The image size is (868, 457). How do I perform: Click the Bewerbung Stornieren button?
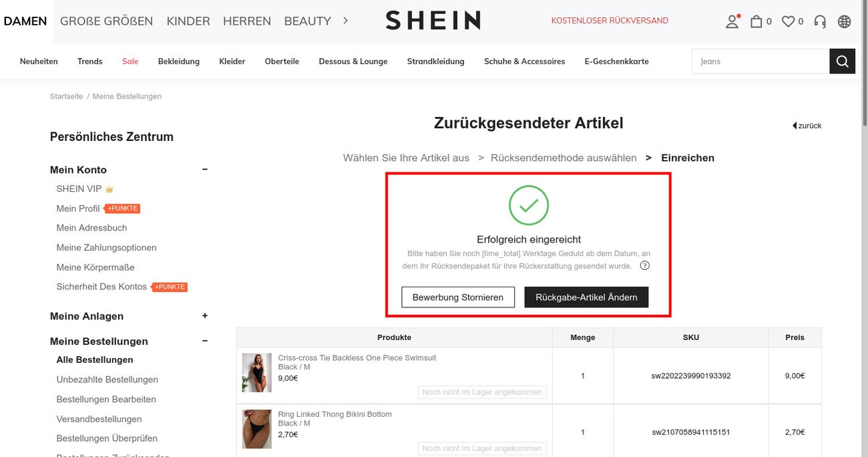[457, 297]
